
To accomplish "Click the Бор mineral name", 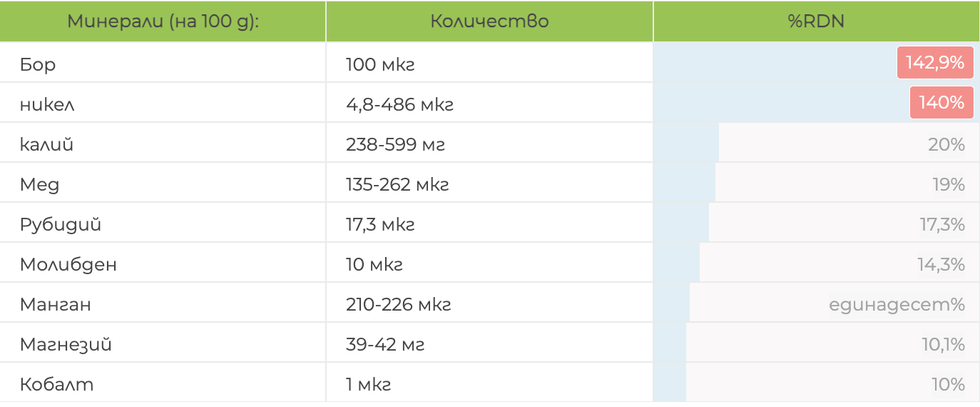I will pyautogui.click(x=38, y=65).
